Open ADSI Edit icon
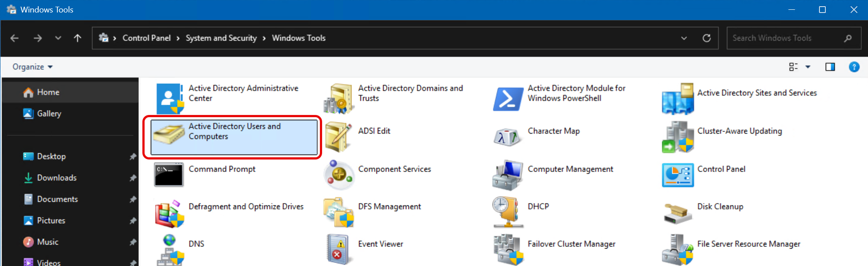Screen dimensions: 868x266 [339, 137]
